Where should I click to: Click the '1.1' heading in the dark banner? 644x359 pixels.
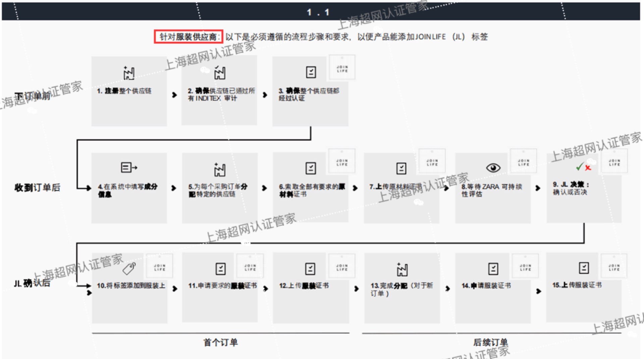pos(318,12)
